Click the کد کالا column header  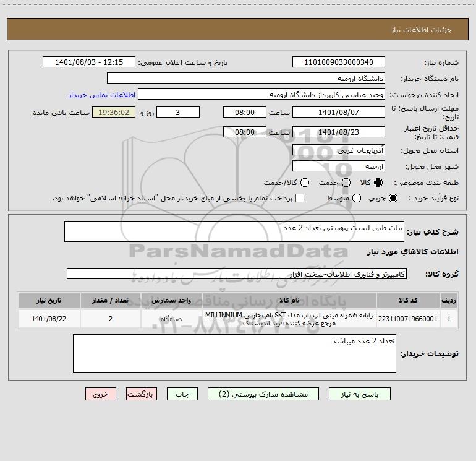point(408,300)
